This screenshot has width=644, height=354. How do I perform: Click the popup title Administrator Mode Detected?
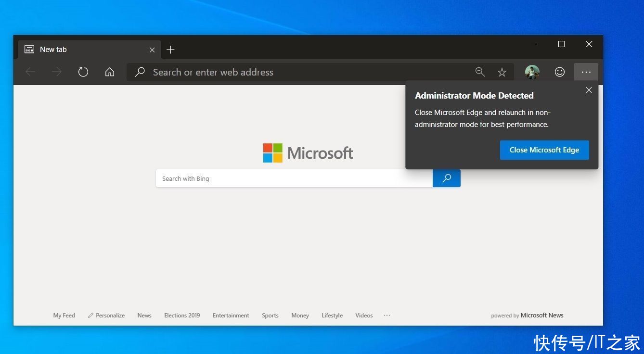coord(474,96)
